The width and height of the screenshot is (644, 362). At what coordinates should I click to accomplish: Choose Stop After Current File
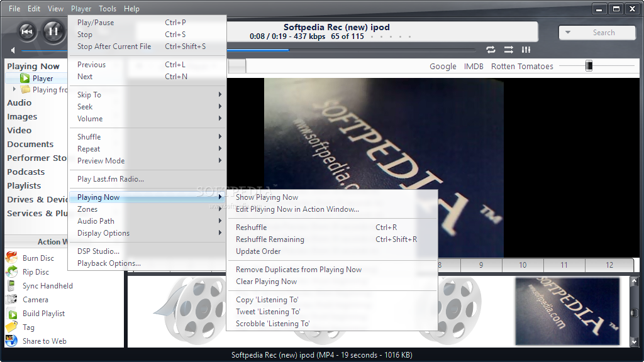[x=148, y=47]
